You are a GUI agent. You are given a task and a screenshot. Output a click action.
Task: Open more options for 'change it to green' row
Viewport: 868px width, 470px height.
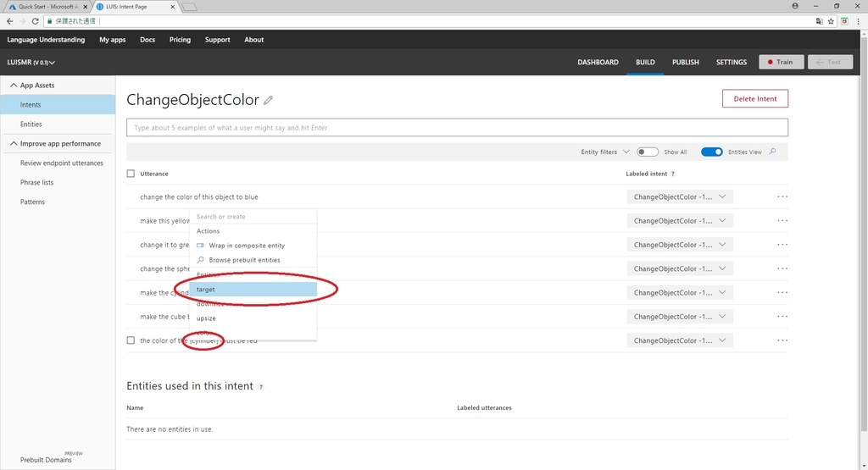pyautogui.click(x=782, y=245)
